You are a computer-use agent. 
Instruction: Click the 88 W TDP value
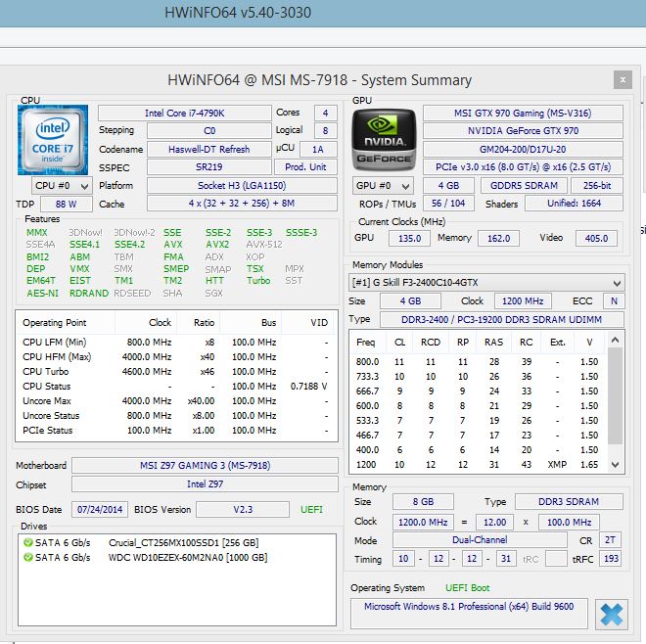pyautogui.click(x=66, y=204)
